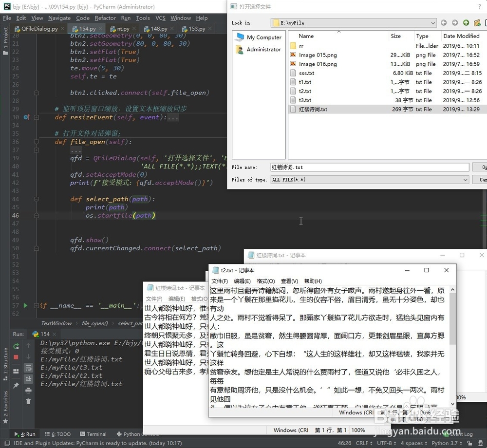Image resolution: width=487 pixels, height=448 pixels.
Task: Open the 6: TODO tool window
Action: pyautogui.click(x=58, y=434)
